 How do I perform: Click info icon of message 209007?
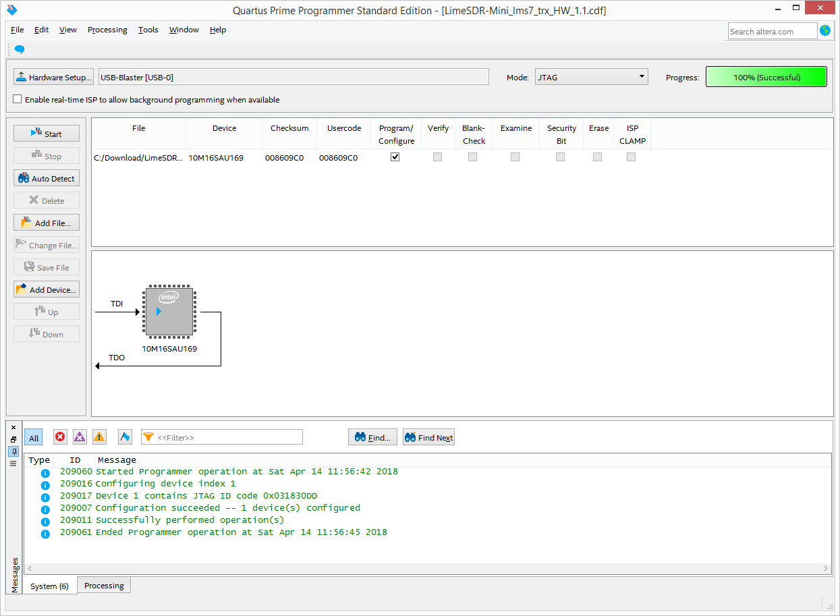pos(45,509)
